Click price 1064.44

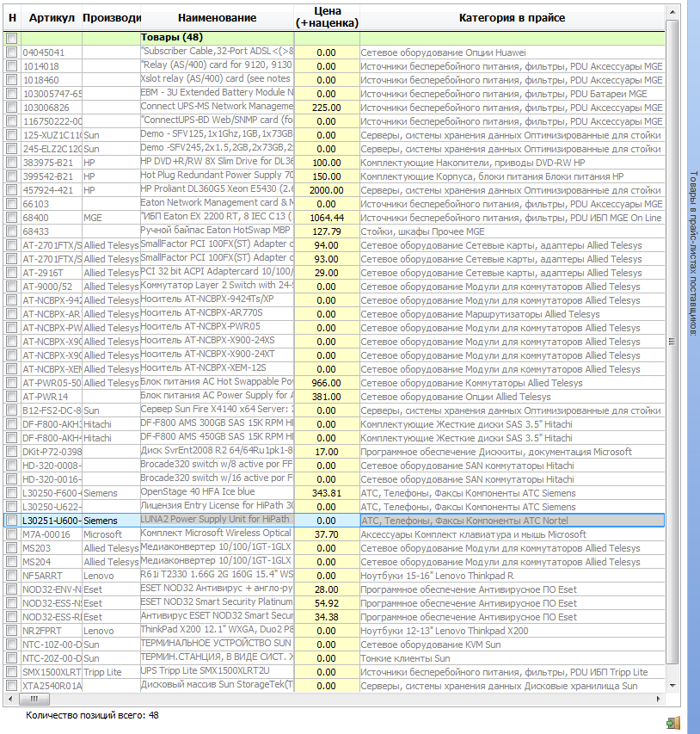click(x=327, y=218)
